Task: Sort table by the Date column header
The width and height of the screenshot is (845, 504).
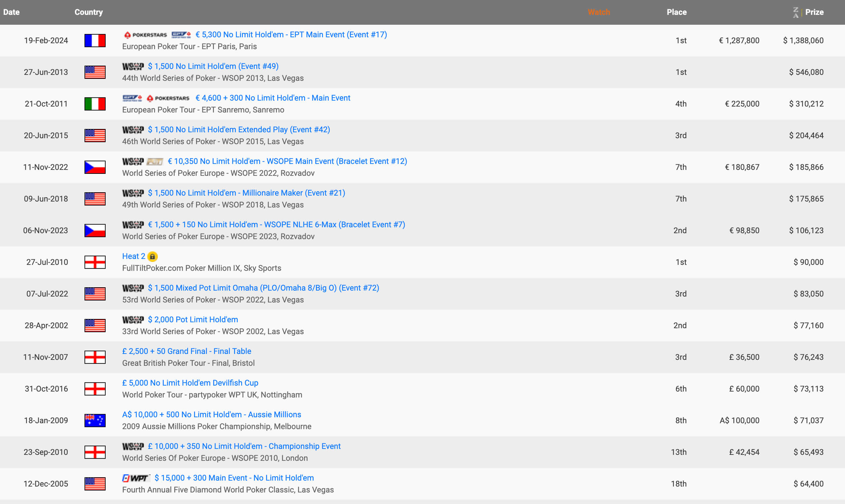Action: pyautogui.click(x=11, y=12)
